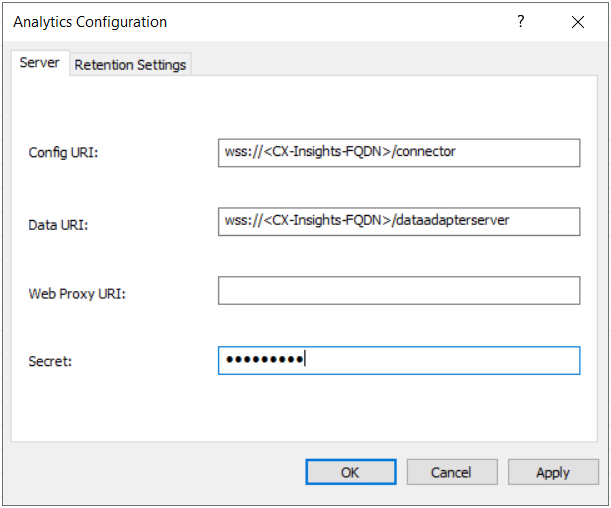Click the 'Secret:' label
Screen dimensions: 611x508
click(x=50, y=362)
